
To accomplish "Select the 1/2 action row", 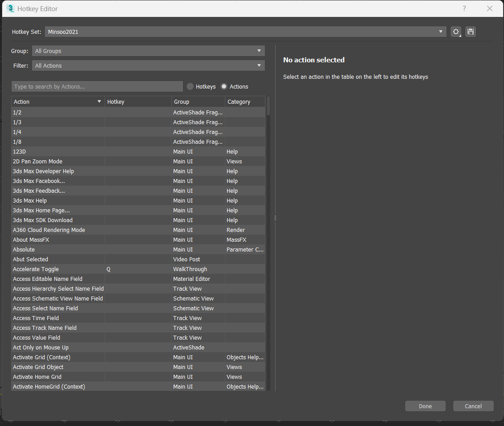I will pos(138,113).
